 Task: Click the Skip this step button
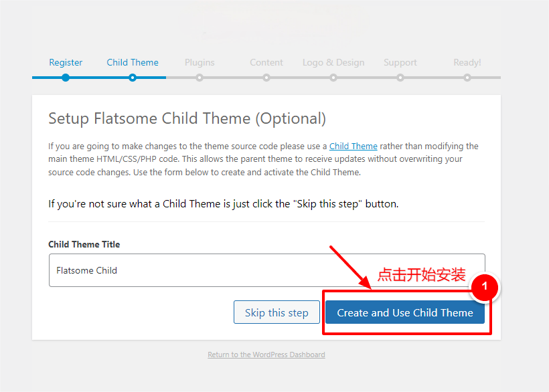277,312
